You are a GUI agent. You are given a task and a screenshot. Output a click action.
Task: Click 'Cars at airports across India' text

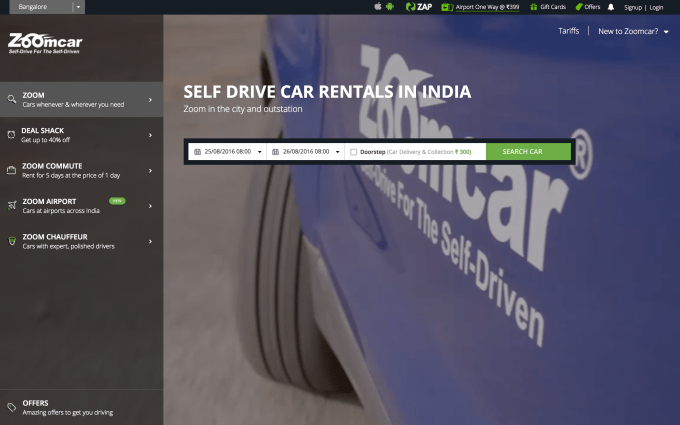pos(61,211)
